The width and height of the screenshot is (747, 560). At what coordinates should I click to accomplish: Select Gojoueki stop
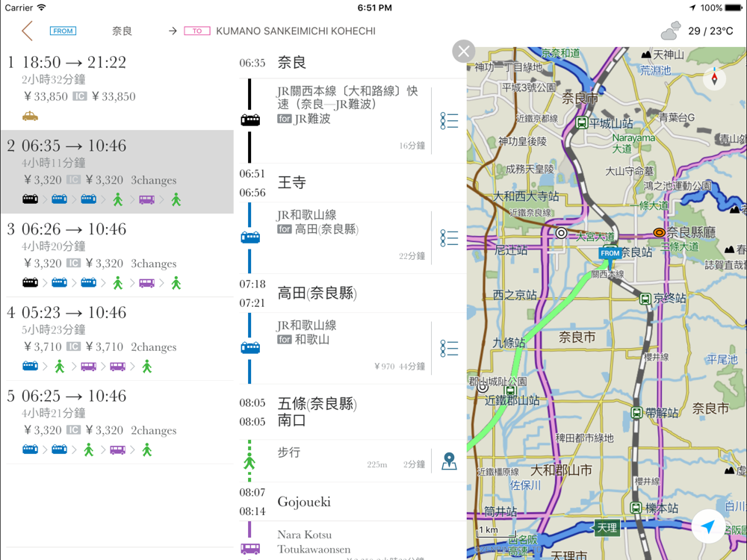[353, 502]
